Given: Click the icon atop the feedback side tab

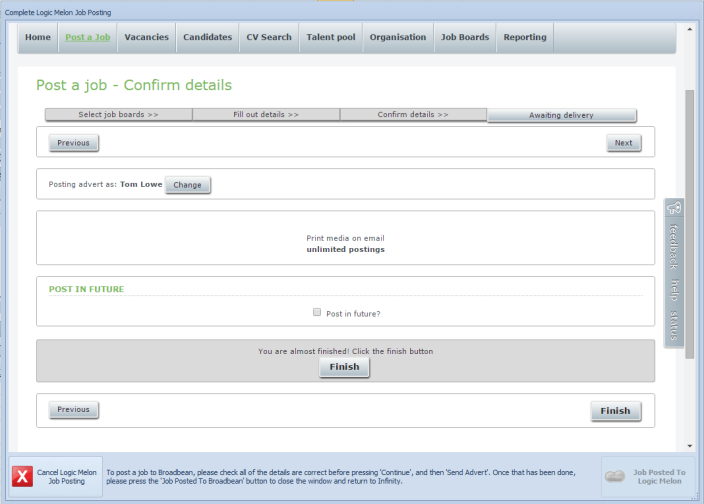Looking at the screenshot, I should (x=674, y=209).
